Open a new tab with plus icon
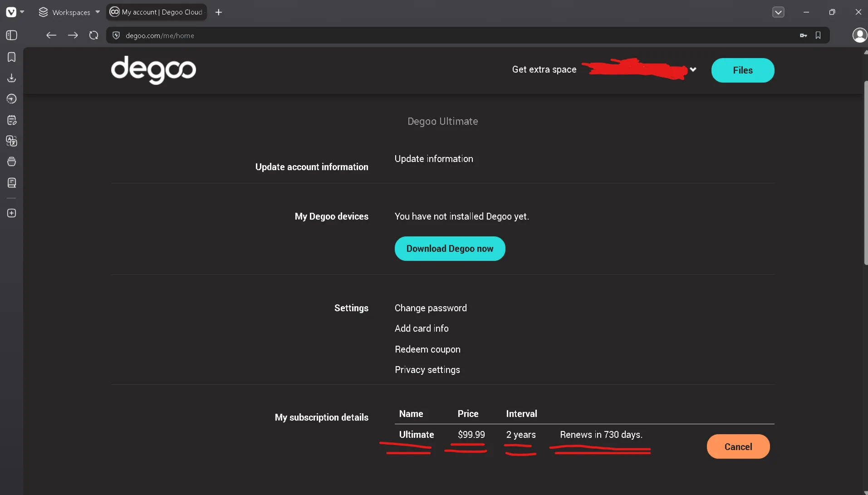The image size is (868, 495). pyautogui.click(x=219, y=12)
